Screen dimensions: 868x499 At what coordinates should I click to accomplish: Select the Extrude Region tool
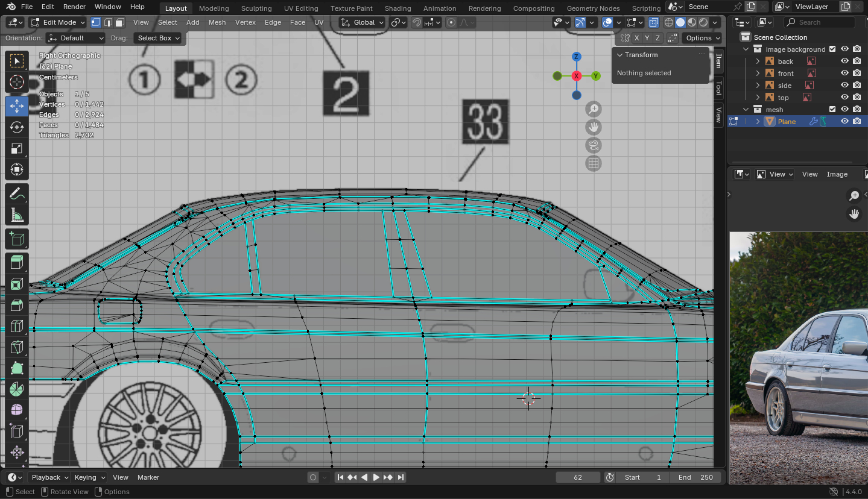coord(17,262)
